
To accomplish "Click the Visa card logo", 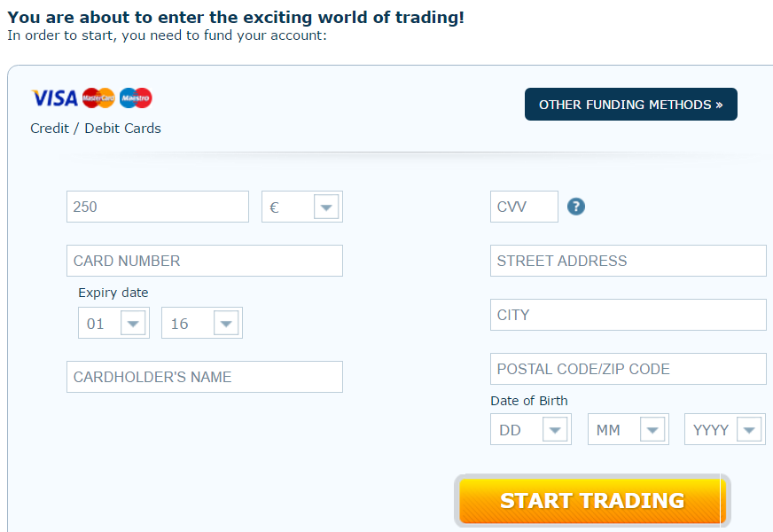I will (55, 98).
